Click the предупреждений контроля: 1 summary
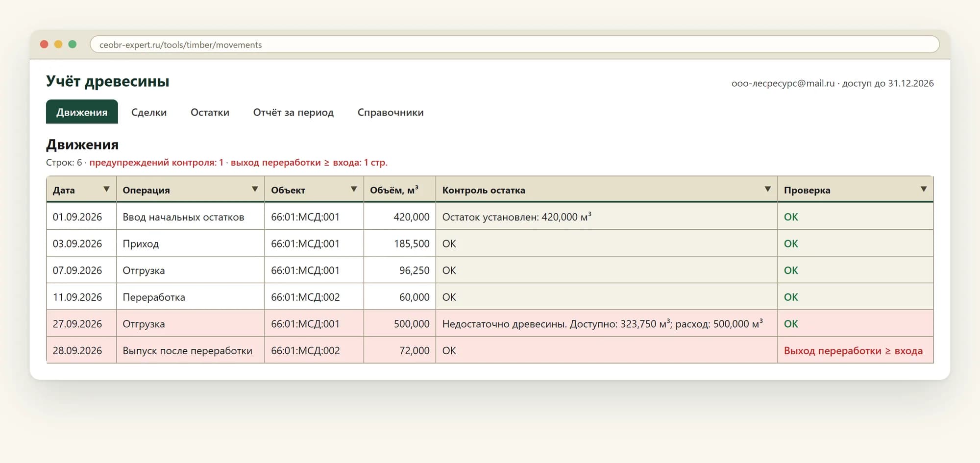This screenshot has width=980, height=463. tap(156, 163)
